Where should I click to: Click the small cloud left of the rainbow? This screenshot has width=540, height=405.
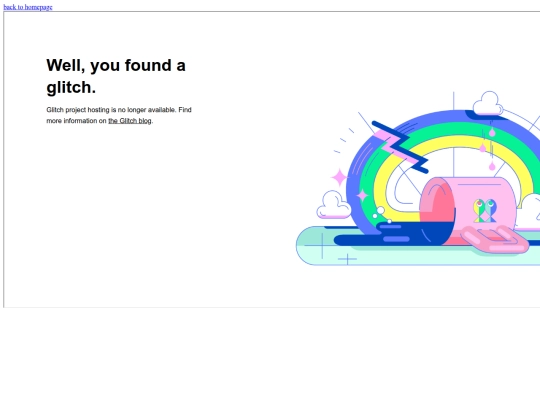(x=333, y=205)
